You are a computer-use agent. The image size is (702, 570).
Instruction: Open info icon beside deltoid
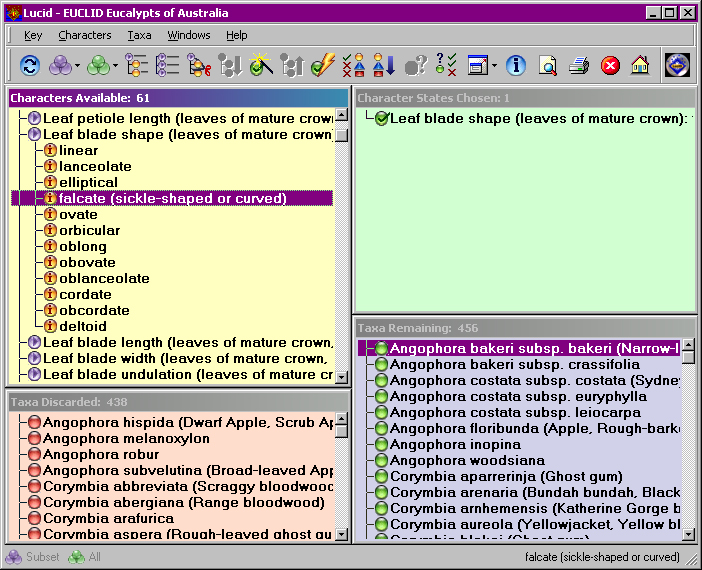[x=50, y=326]
